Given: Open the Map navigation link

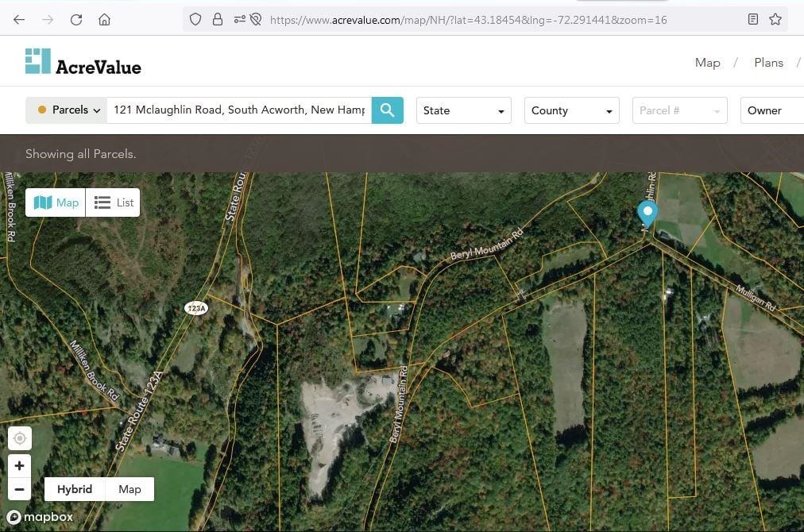Looking at the screenshot, I should (x=708, y=63).
